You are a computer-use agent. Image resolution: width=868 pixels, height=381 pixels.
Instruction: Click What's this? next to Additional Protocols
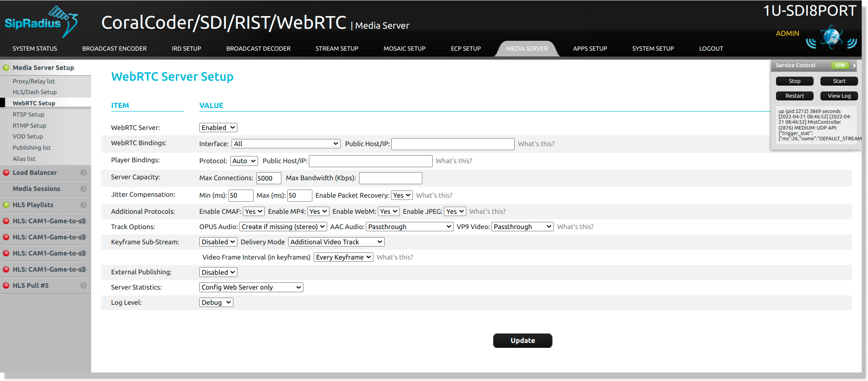487,212
